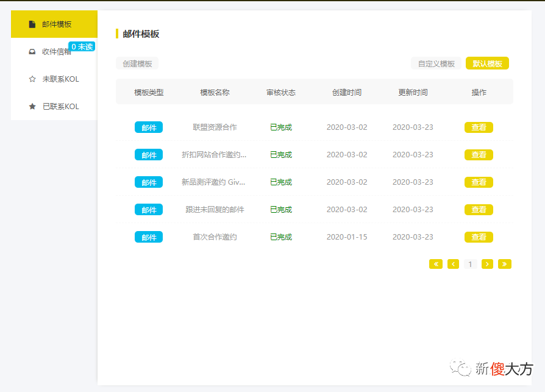Click 邮件 tag in 联盟资源合作 row
545x392 pixels.
coord(149,127)
